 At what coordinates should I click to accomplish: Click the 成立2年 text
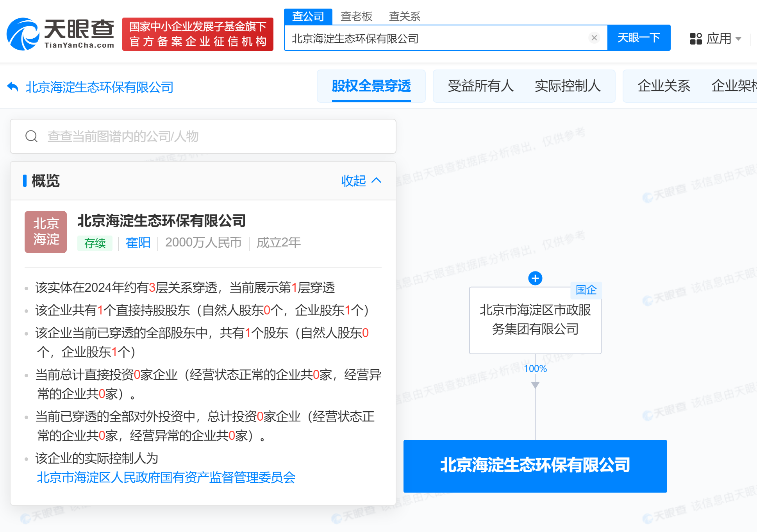coord(279,243)
